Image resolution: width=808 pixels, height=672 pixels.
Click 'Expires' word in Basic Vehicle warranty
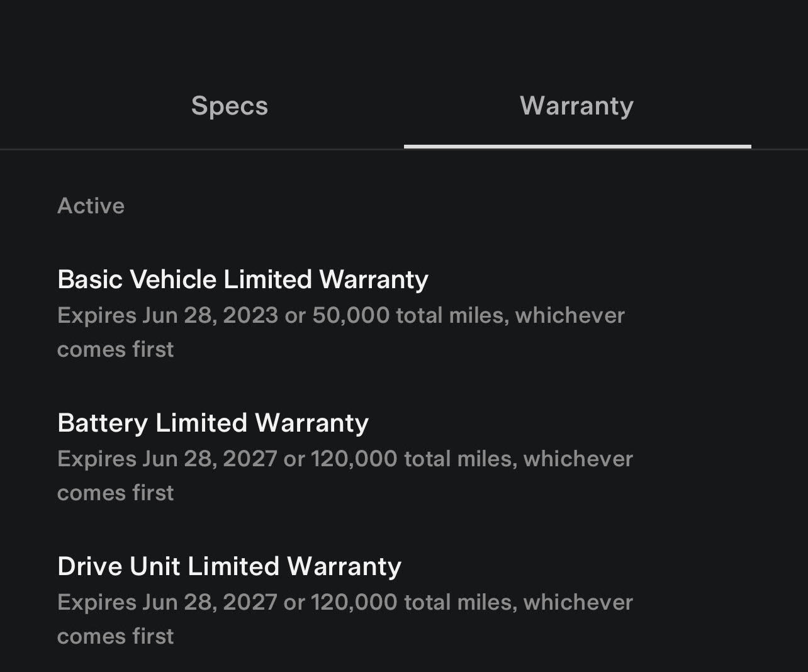pyautogui.click(x=96, y=315)
